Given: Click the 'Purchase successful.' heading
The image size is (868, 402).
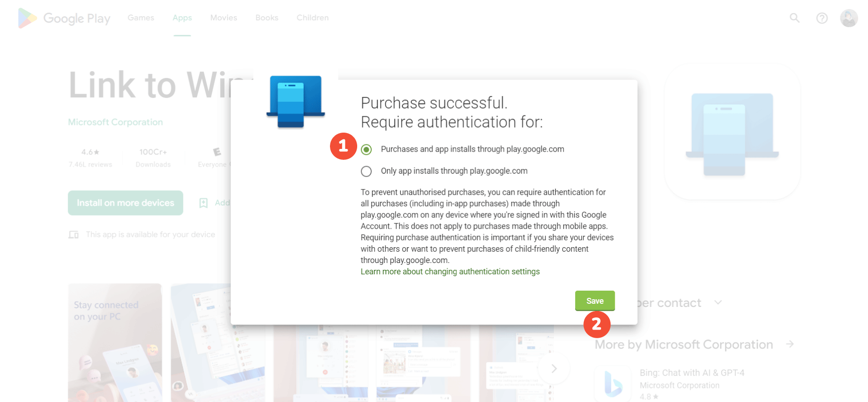Looking at the screenshot, I should tap(434, 103).
